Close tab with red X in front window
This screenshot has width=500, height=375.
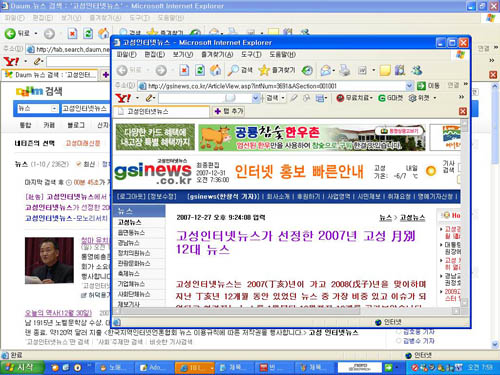[463, 111]
